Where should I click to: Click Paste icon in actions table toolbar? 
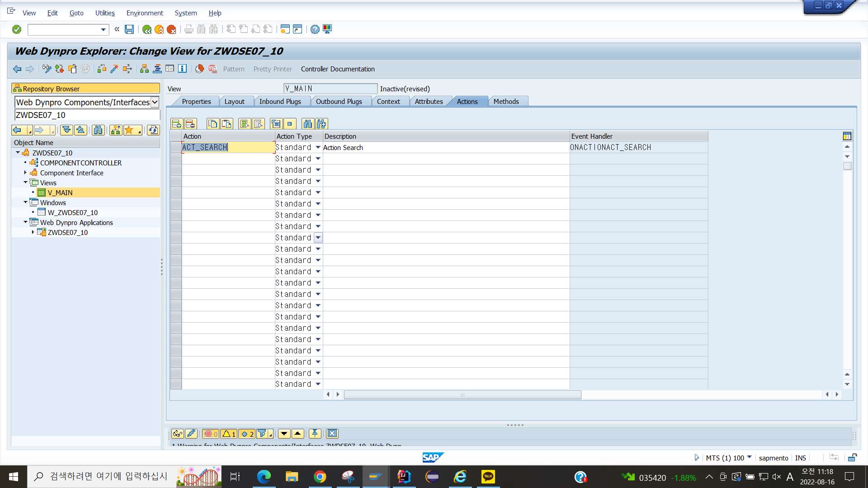226,124
